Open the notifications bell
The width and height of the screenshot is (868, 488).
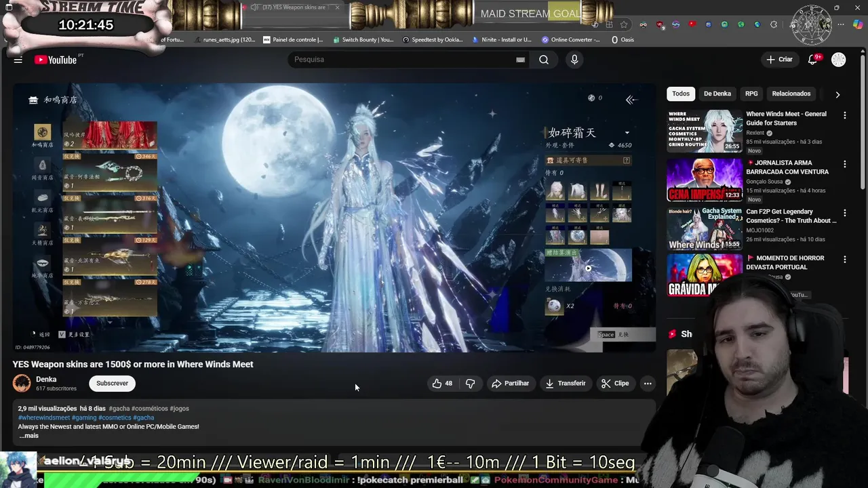812,60
